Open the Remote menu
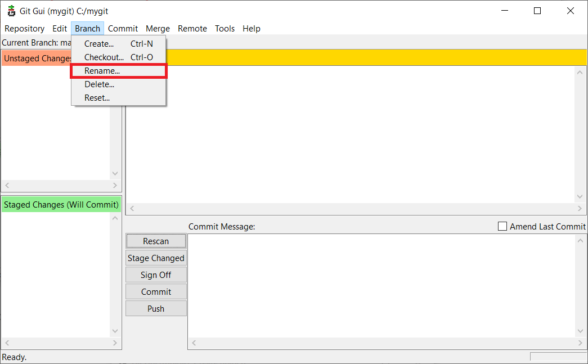Screen dimensions: 588x364 tap(192, 29)
